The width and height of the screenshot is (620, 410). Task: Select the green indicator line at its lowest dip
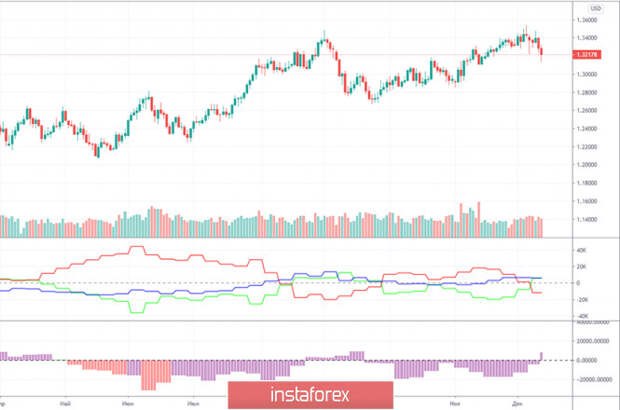tap(140, 312)
